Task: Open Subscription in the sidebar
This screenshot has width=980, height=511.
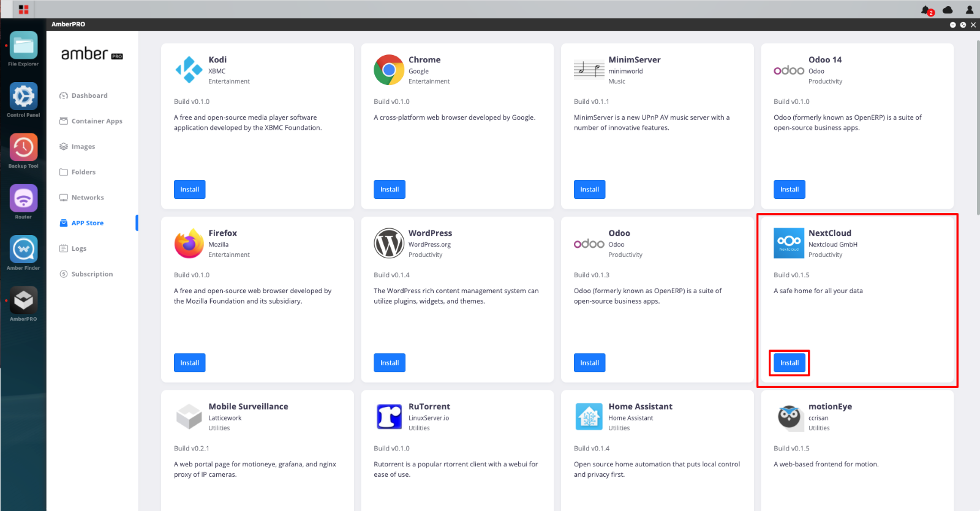Action: [x=86, y=274]
